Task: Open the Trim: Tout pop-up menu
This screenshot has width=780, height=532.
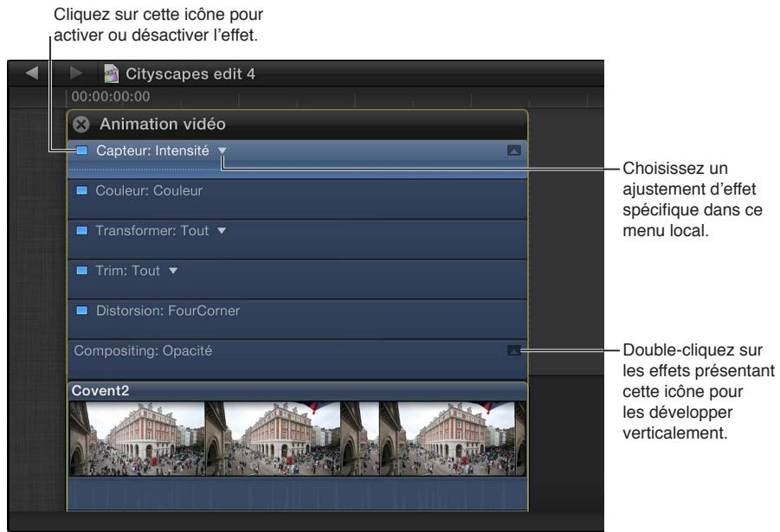Action: (173, 271)
